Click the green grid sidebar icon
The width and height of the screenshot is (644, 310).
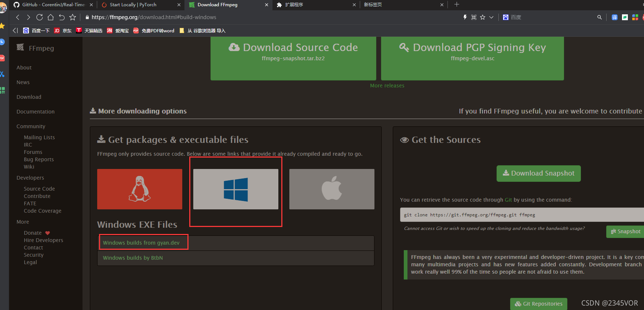click(x=2, y=90)
